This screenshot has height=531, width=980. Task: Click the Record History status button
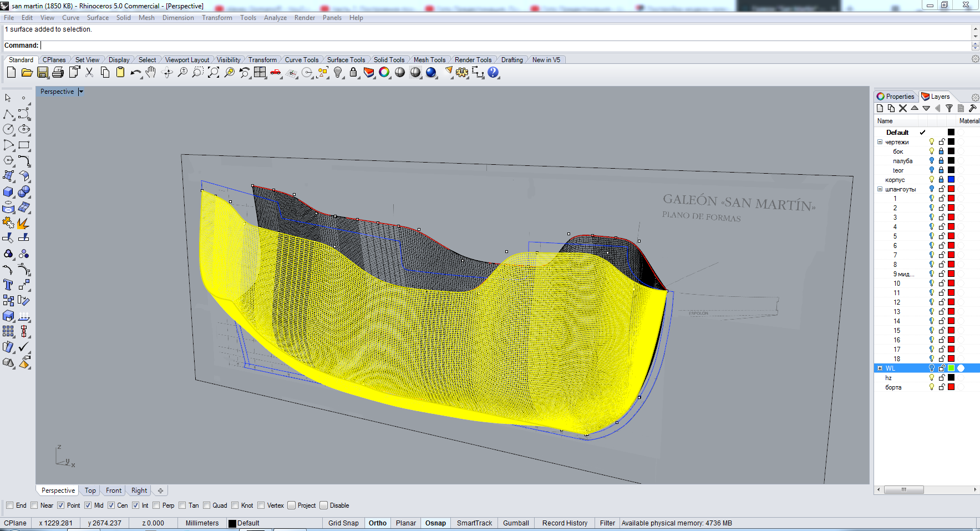coord(565,523)
